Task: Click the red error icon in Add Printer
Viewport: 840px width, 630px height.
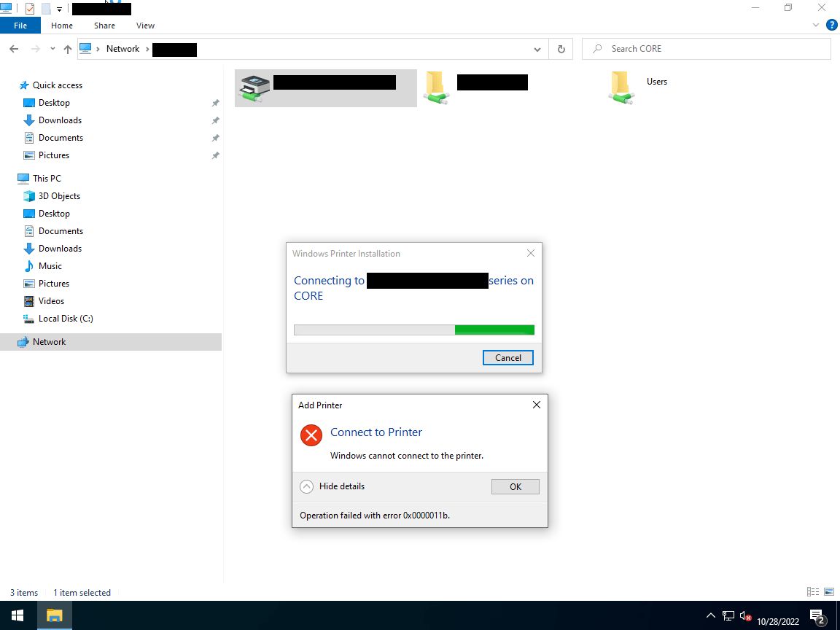Action: point(311,435)
